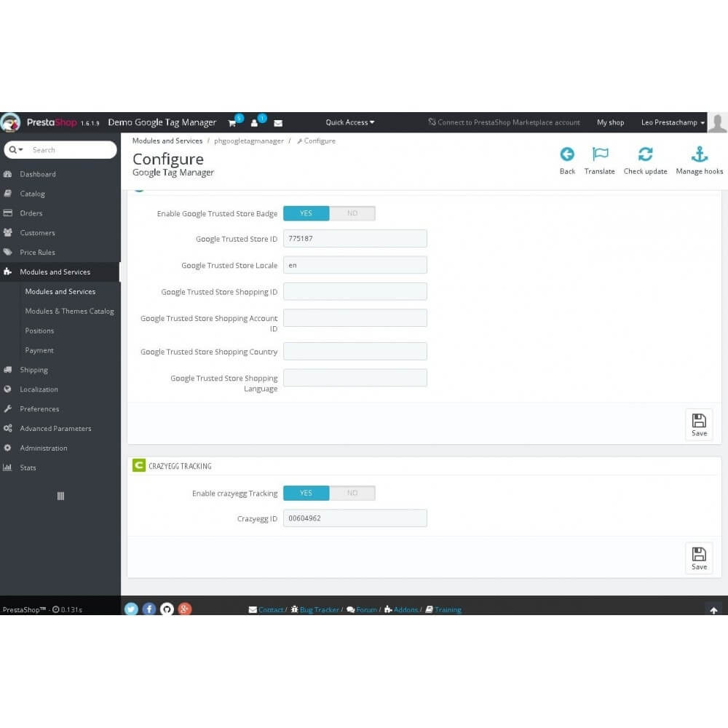
Task: Open the customers notification icon in header
Action: (x=254, y=123)
